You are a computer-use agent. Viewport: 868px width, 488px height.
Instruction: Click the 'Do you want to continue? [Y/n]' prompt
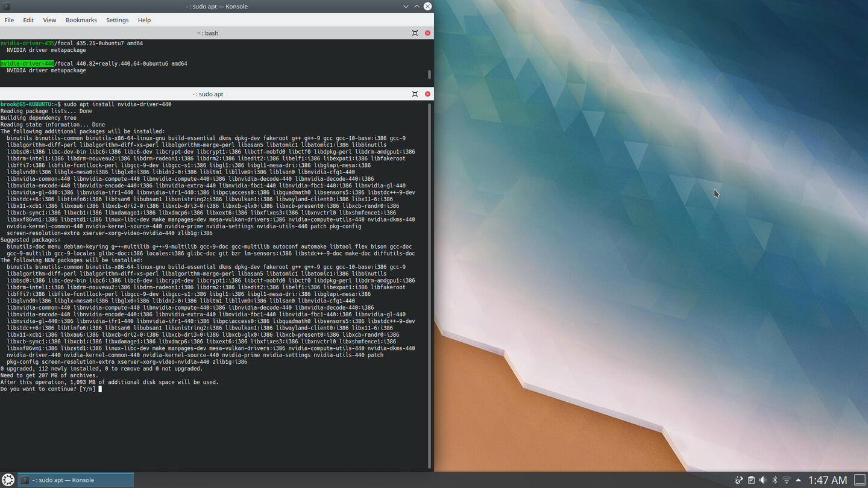click(x=48, y=389)
